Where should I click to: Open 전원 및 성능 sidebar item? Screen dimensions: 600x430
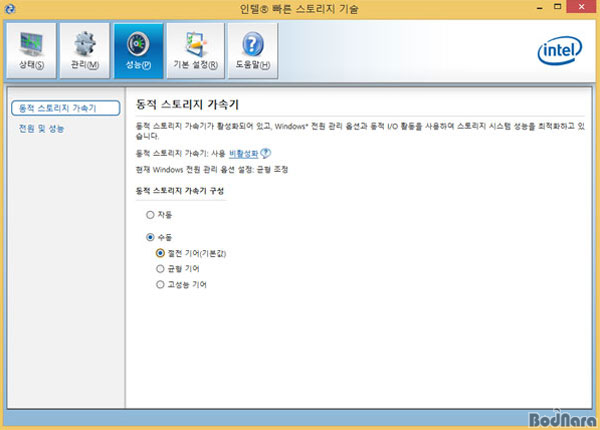pyautogui.click(x=41, y=129)
